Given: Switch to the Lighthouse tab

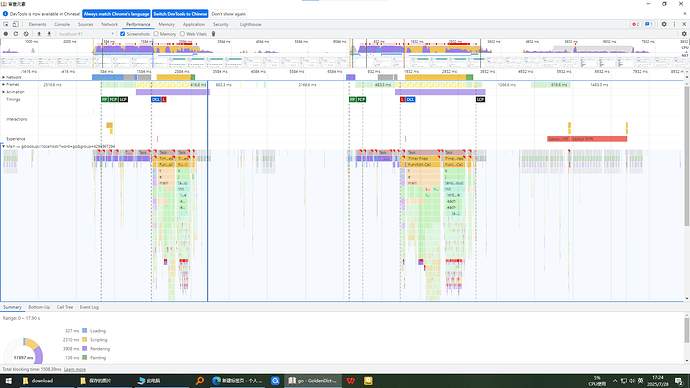Looking at the screenshot, I should (250, 24).
